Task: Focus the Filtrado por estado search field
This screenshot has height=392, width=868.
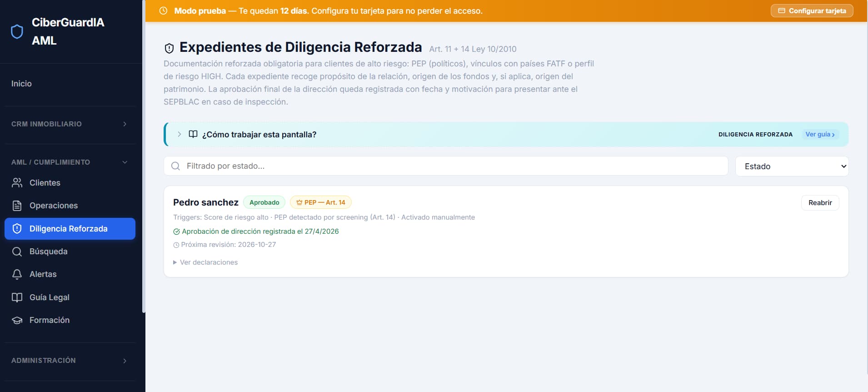Action: (446, 166)
